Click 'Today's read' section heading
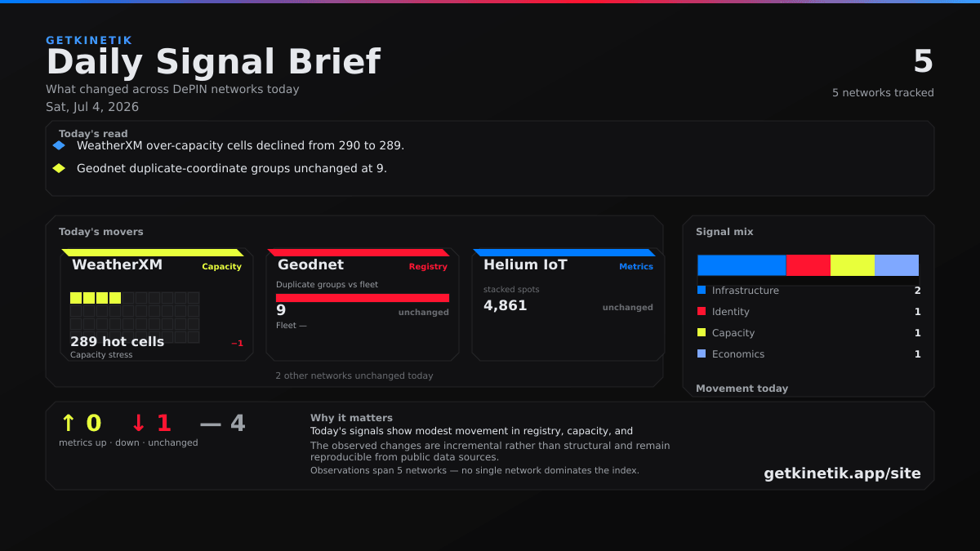980x551 pixels. tap(93, 134)
